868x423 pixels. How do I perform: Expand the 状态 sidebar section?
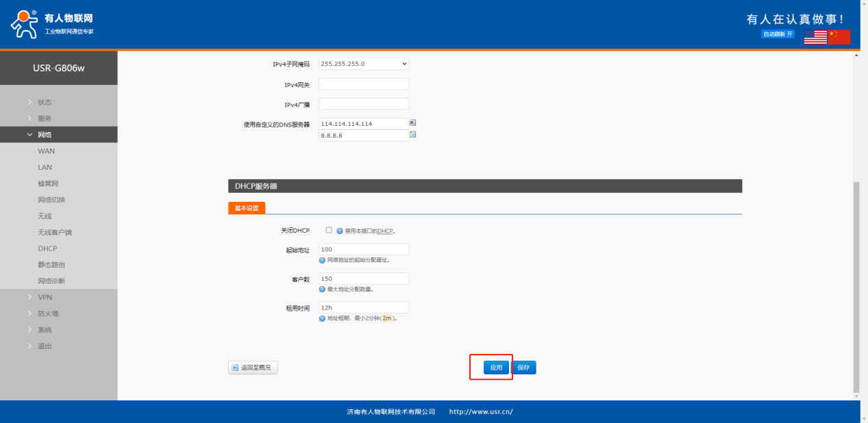(45, 102)
